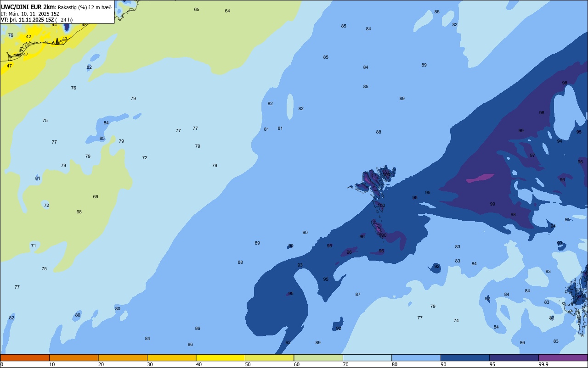This screenshot has height=368, width=588.
Task: Click the '10' label on the color scale
Action: click(52, 364)
